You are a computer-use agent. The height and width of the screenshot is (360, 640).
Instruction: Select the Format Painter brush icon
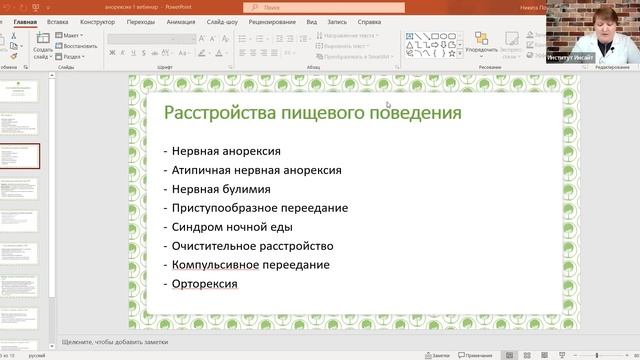point(14,56)
